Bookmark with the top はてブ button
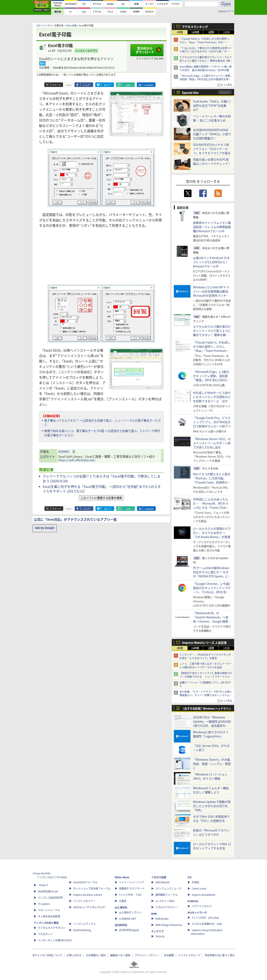Viewport: 267px width, 980px height. point(105,85)
